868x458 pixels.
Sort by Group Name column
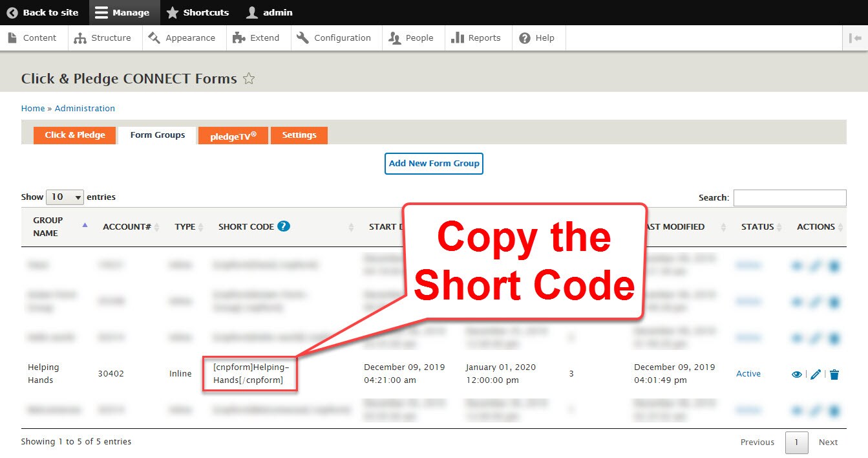coord(58,226)
